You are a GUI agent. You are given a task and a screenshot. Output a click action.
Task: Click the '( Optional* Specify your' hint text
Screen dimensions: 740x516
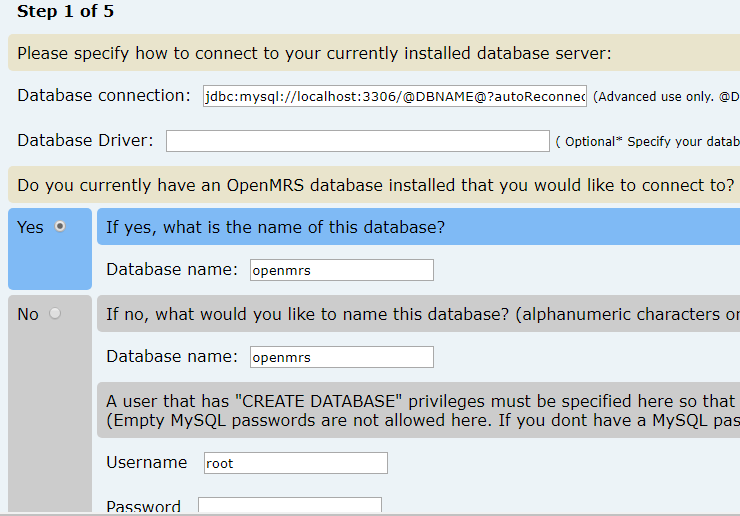648,142
